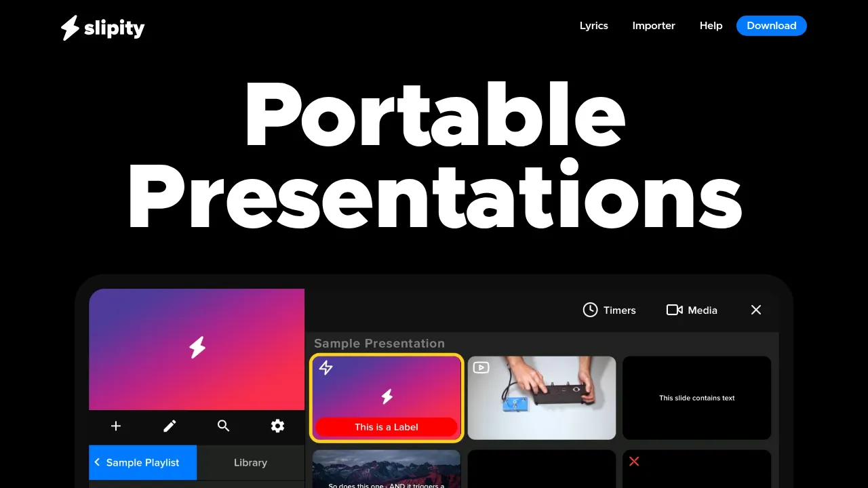Viewport: 868px width, 488px height.
Task: Go back using Sample Playlist chevron
Action: tap(97, 462)
